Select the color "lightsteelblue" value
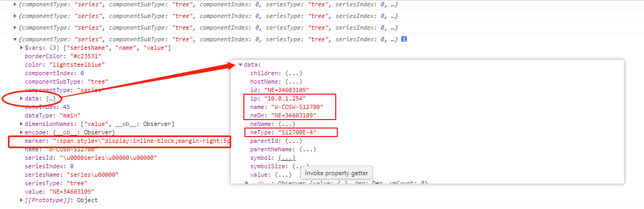Image resolution: width=644 pixels, height=209 pixels. 77,65
